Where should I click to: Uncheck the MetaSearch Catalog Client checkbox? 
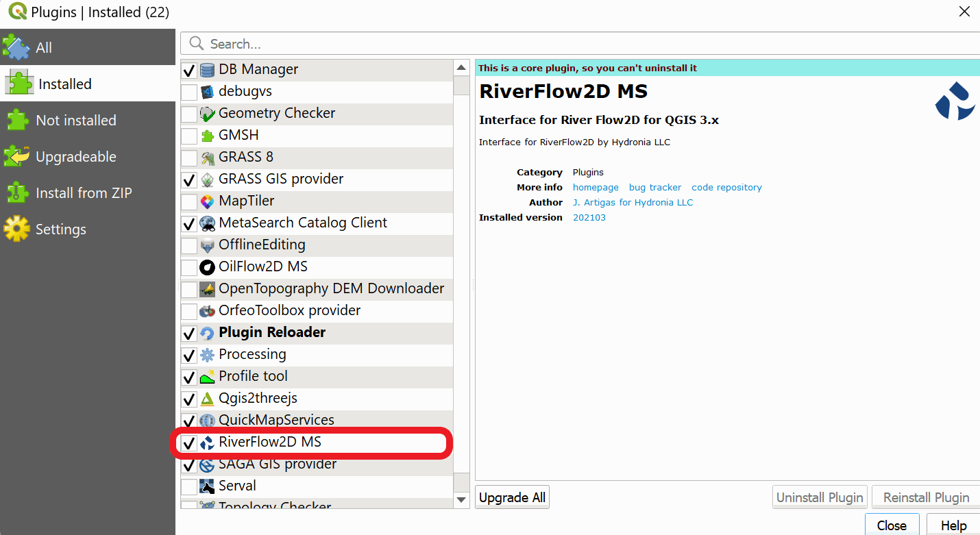189,223
